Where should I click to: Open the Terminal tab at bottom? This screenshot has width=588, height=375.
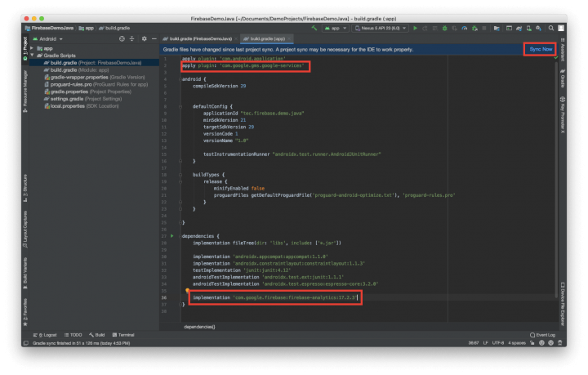pos(123,335)
